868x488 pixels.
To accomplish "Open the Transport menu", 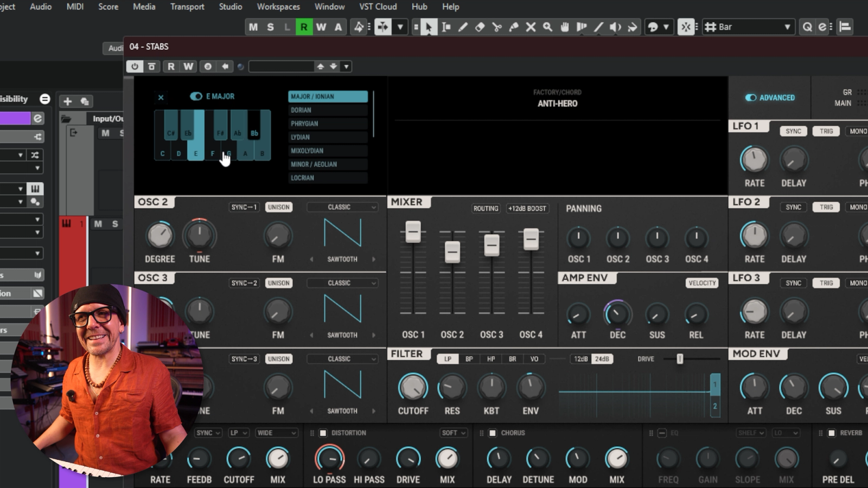I will [187, 7].
